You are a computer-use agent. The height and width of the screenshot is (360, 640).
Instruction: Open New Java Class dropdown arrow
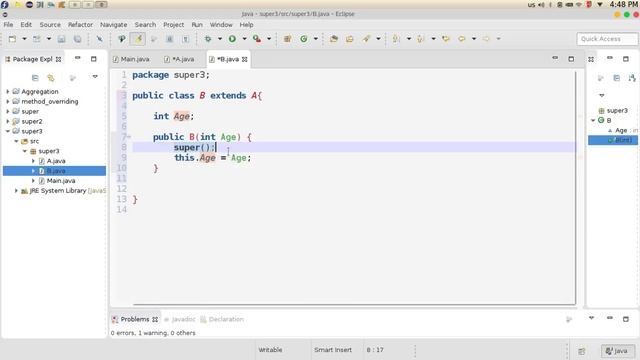coord(316,39)
